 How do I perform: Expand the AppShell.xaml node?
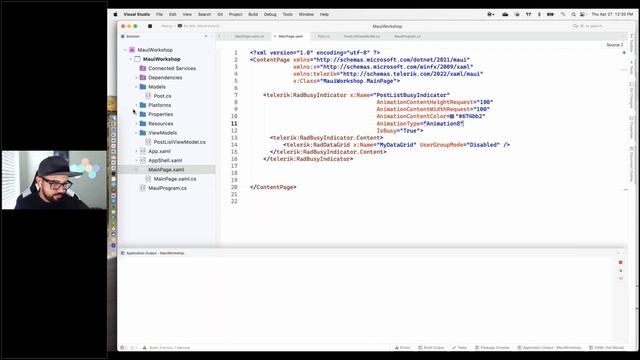(x=136, y=160)
